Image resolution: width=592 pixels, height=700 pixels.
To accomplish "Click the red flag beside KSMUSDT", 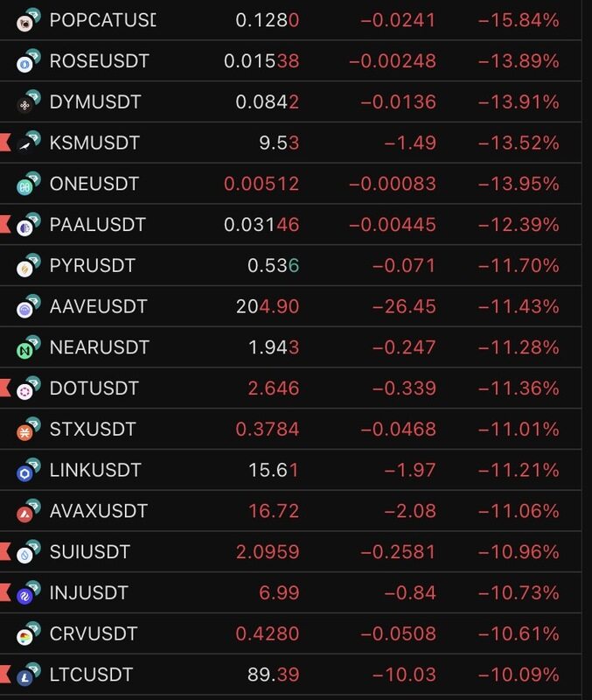I will click(x=5, y=143).
